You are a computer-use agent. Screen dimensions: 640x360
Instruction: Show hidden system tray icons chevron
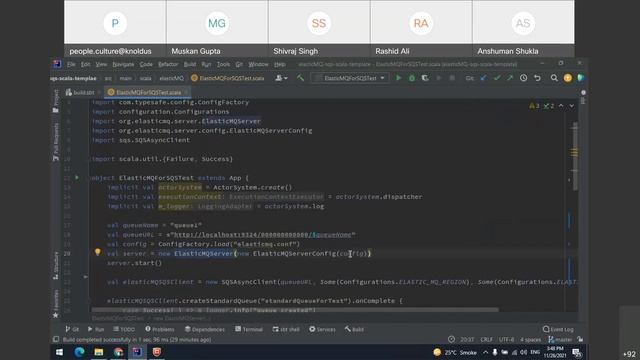(485, 352)
